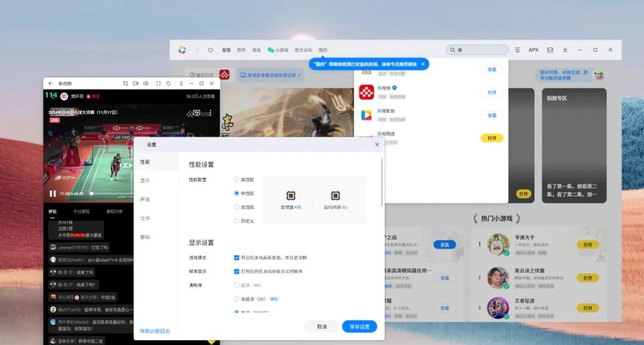
Task: Click 安装 next to 央视影音
Action: pos(492,114)
